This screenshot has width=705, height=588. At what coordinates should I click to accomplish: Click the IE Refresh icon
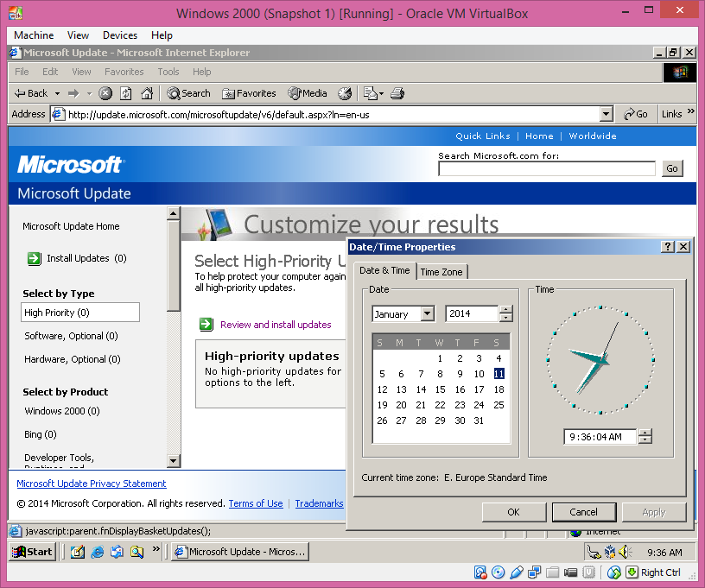[126, 93]
